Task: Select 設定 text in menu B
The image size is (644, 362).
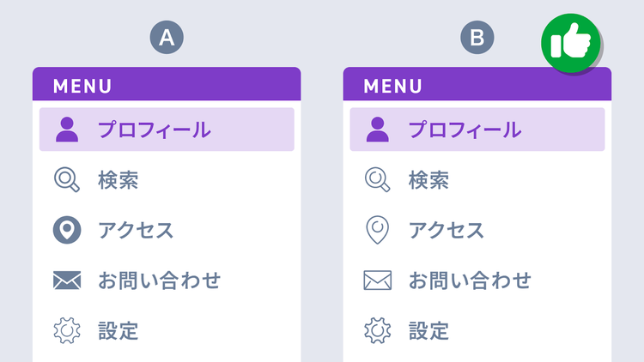Action: click(x=428, y=330)
